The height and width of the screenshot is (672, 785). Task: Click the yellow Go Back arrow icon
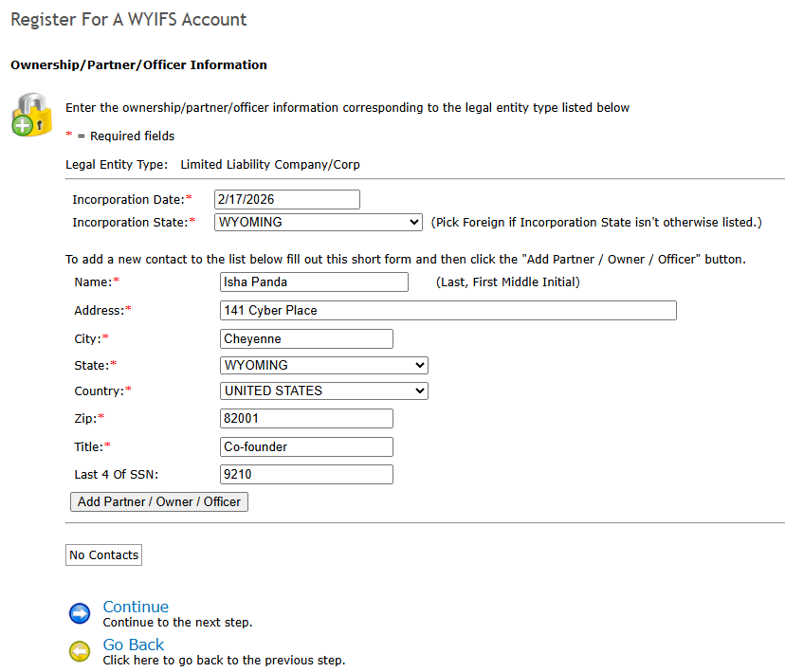click(81, 651)
